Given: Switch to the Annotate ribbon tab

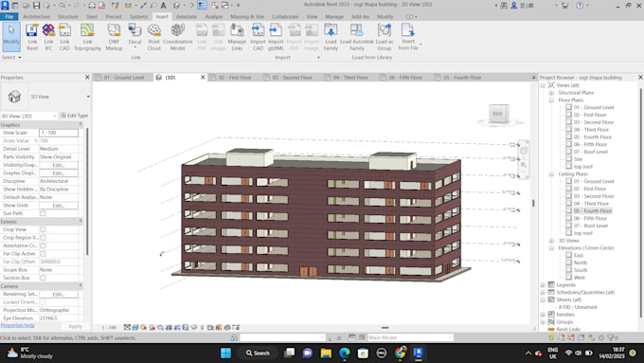Looking at the screenshot, I should pos(187,17).
